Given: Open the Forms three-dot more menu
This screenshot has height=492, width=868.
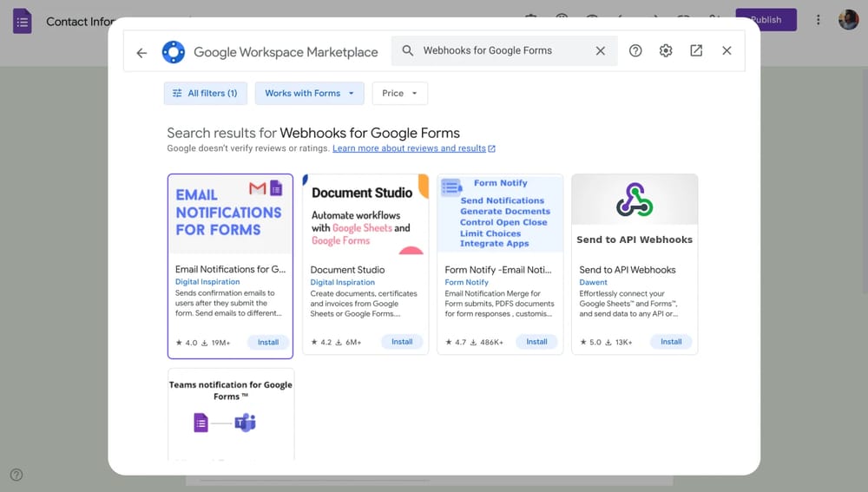Looking at the screenshot, I should point(818,20).
